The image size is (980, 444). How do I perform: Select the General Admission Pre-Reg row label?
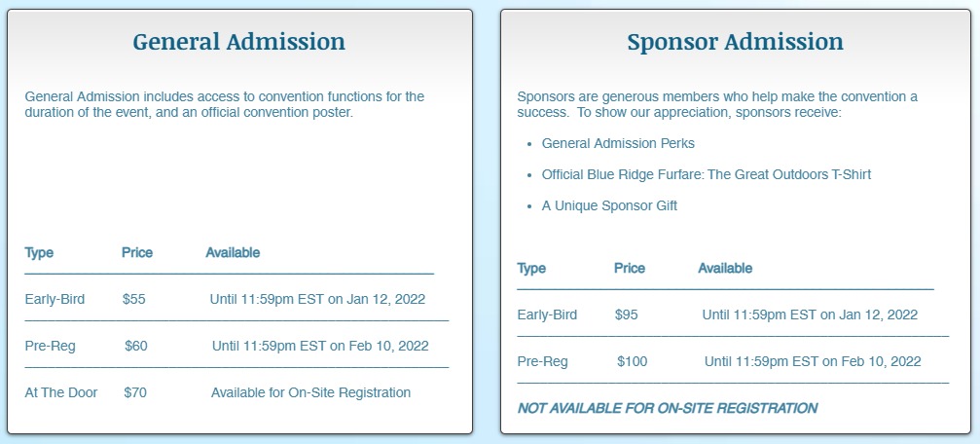pyautogui.click(x=51, y=346)
